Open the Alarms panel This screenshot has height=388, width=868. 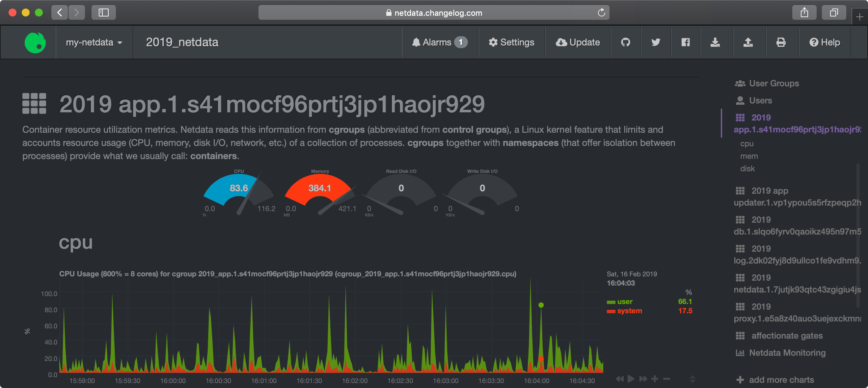coord(440,42)
